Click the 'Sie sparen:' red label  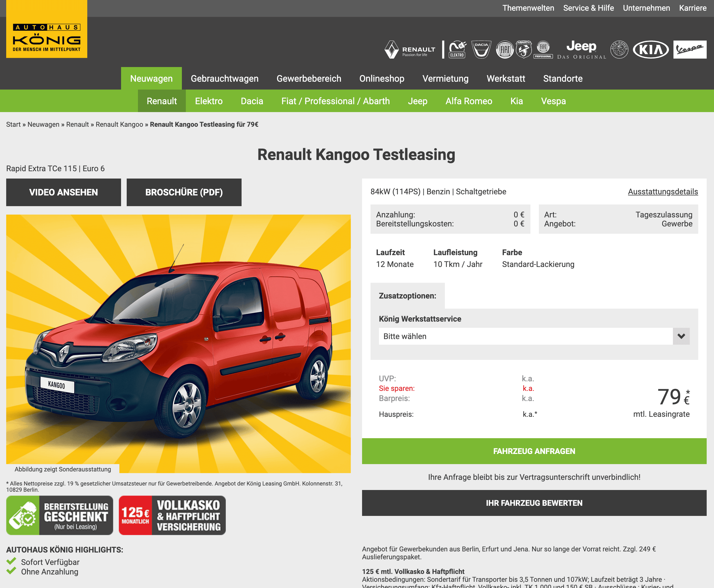pyautogui.click(x=396, y=388)
